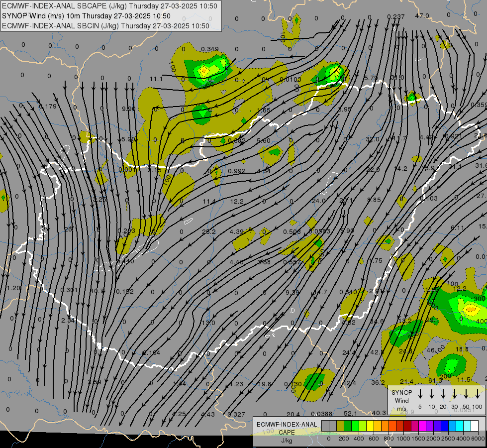The image size is (487, 448).
Task: Select the bright magenta swatch before 2000 tick
Action: [422, 426]
